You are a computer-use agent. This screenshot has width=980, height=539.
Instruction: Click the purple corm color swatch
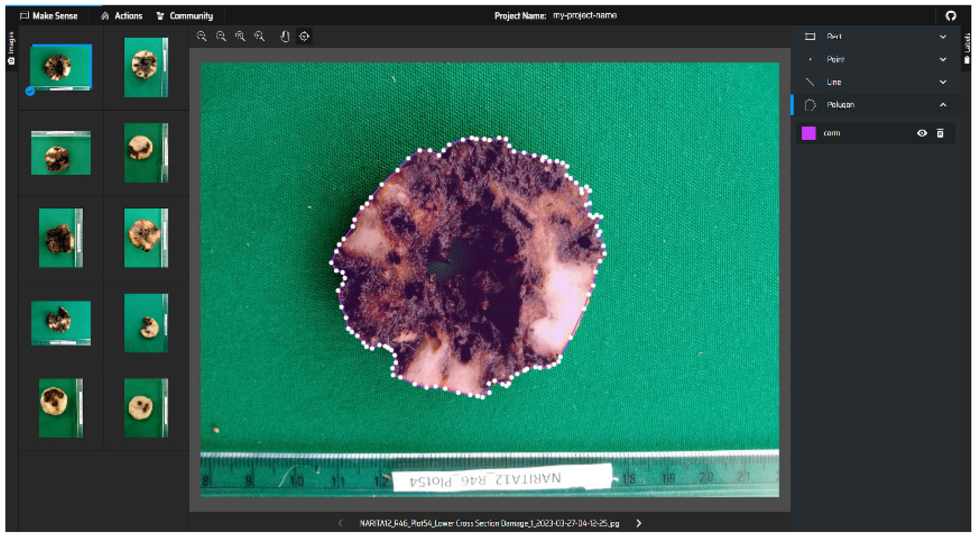click(808, 133)
